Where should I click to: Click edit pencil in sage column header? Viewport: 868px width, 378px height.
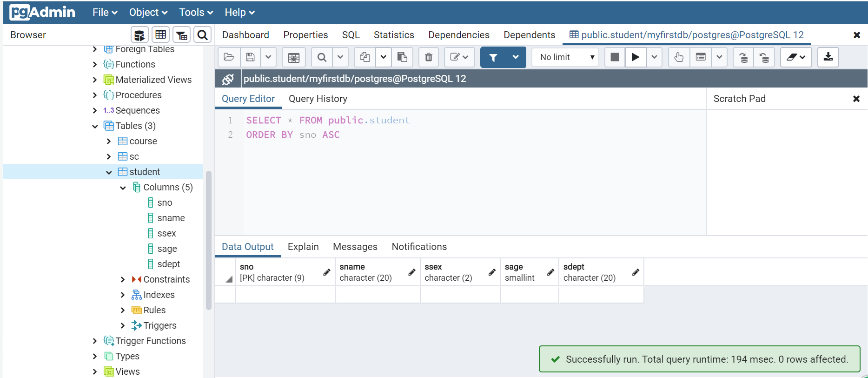point(550,272)
